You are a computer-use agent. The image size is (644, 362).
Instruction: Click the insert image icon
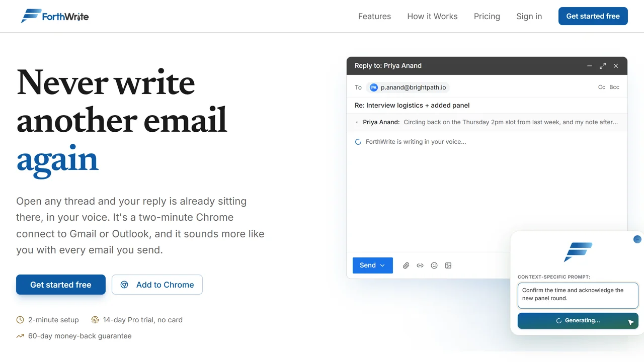pyautogui.click(x=448, y=265)
